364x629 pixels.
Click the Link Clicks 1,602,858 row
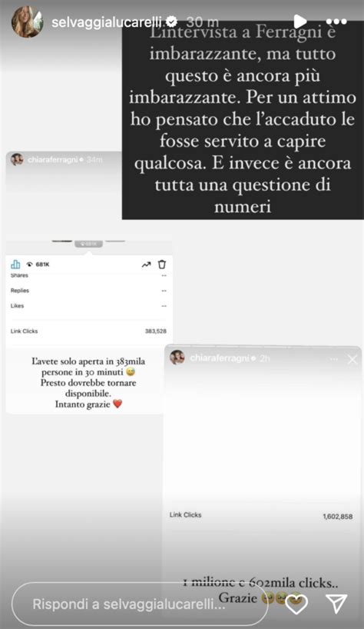pyautogui.click(x=261, y=515)
